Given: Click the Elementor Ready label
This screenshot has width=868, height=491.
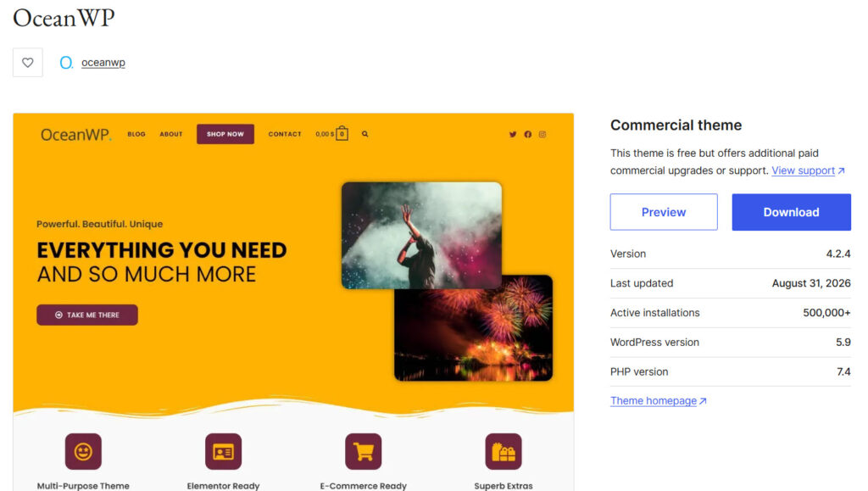Looking at the screenshot, I should click(x=223, y=485).
